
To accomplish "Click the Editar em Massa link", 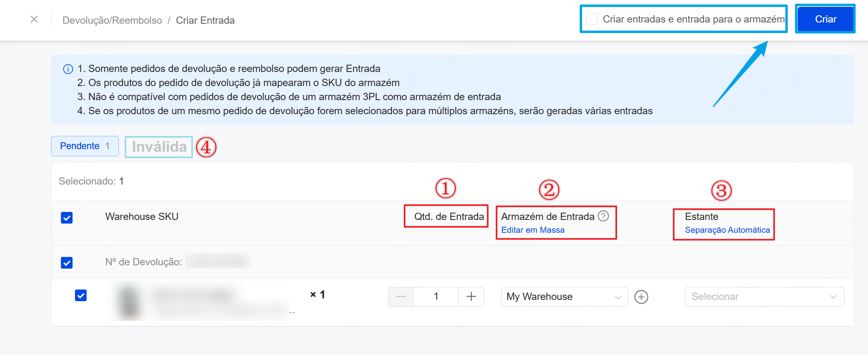I will tap(533, 230).
